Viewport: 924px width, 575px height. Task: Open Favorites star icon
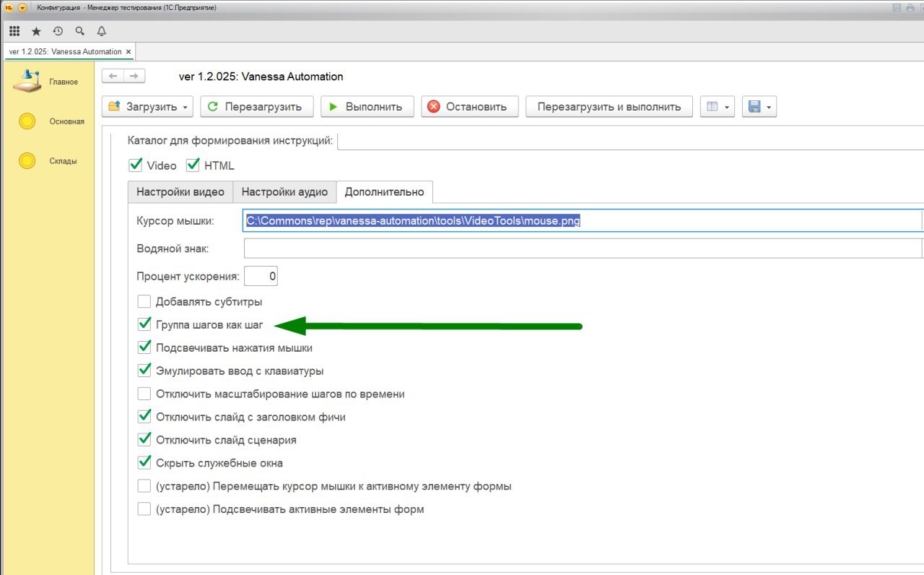[x=36, y=31]
